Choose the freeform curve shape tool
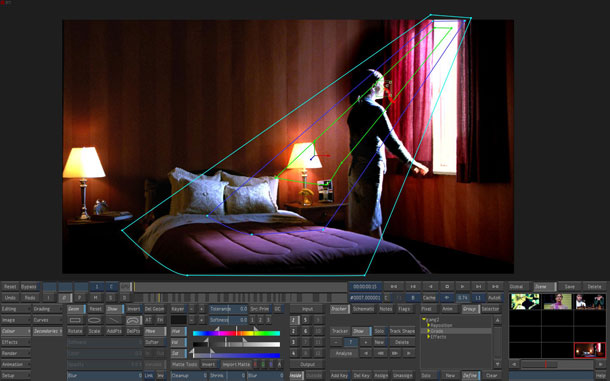 [133, 320]
